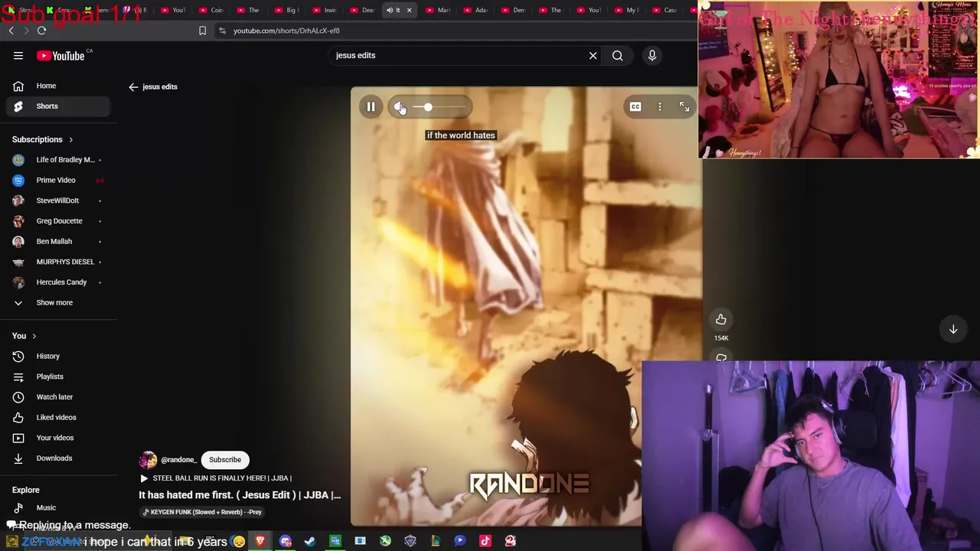Open Life of Bradley M... subscription
980x551 pixels.
pos(59,160)
